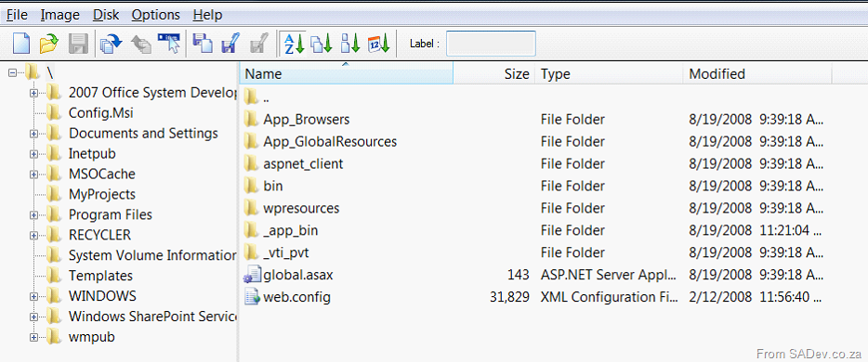Click the Read disk toolbar icon
The image size is (868, 362).
tap(203, 44)
